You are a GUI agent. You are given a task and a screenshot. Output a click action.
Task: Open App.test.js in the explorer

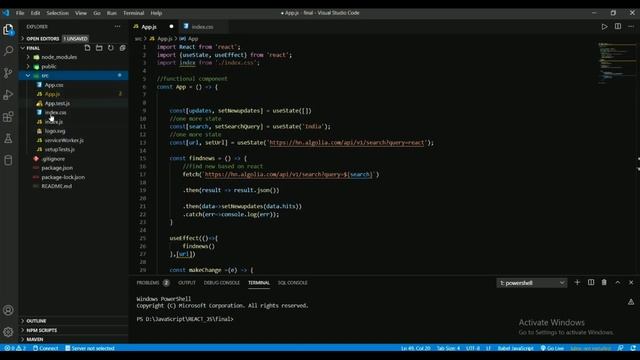[57, 103]
